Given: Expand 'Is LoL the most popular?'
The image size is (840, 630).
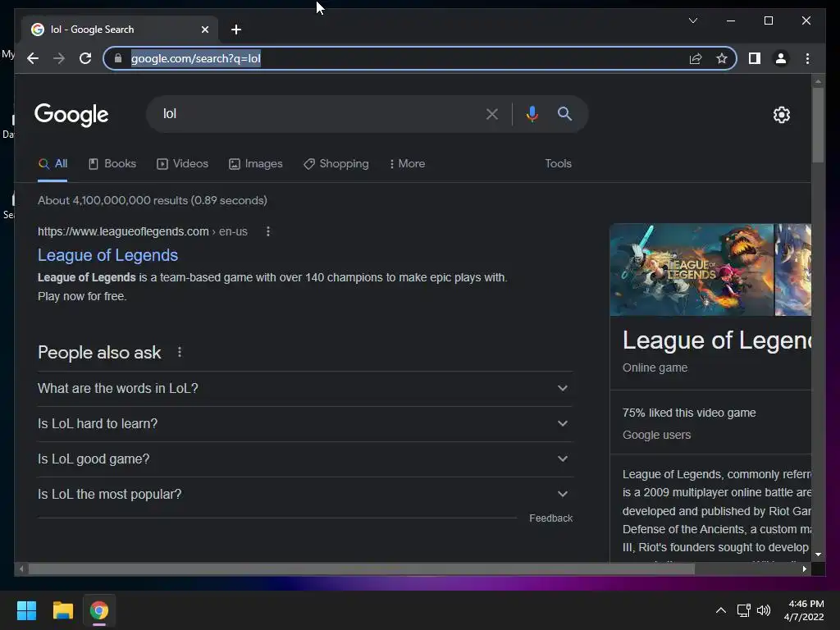Looking at the screenshot, I should [x=305, y=495].
